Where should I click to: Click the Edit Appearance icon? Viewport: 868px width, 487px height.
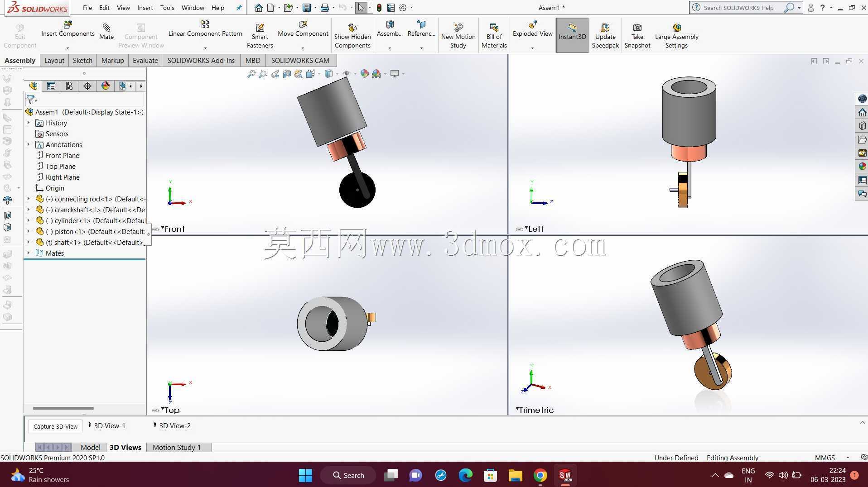364,74
